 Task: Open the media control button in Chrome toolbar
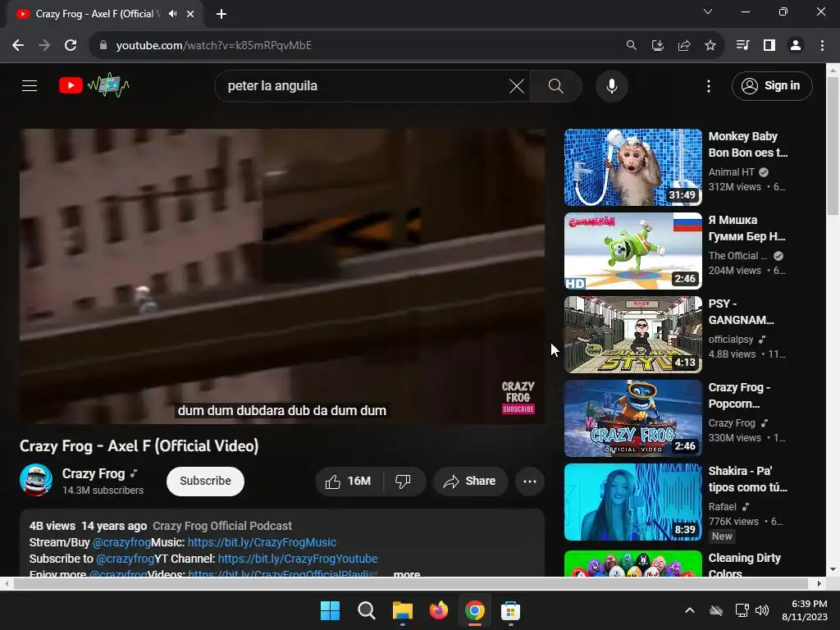(742, 45)
